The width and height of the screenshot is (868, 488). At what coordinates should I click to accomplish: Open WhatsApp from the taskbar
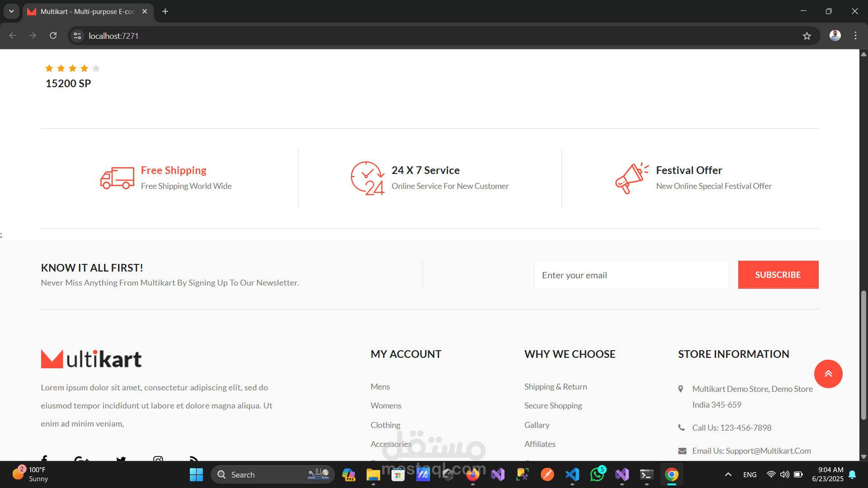(597, 474)
